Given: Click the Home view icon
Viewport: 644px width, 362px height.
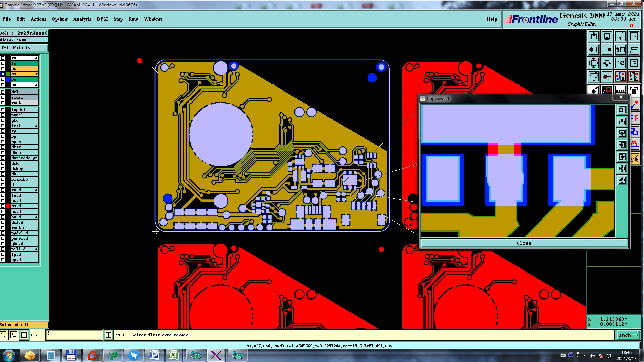Looking at the screenshot, I should (x=620, y=36).
